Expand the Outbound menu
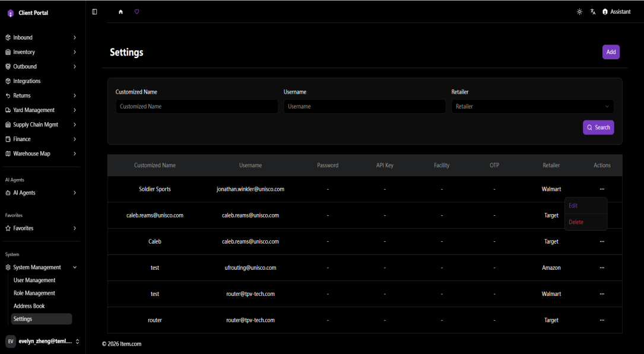This screenshot has height=354, width=644. click(x=41, y=66)
